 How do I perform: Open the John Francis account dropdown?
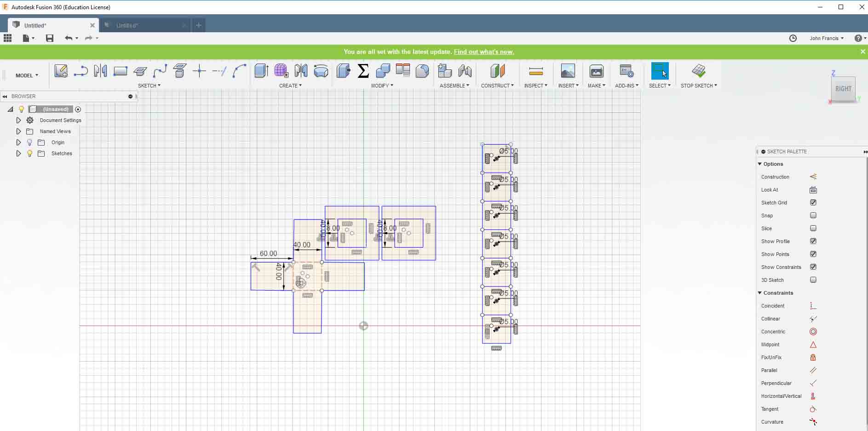pos(827,38)
